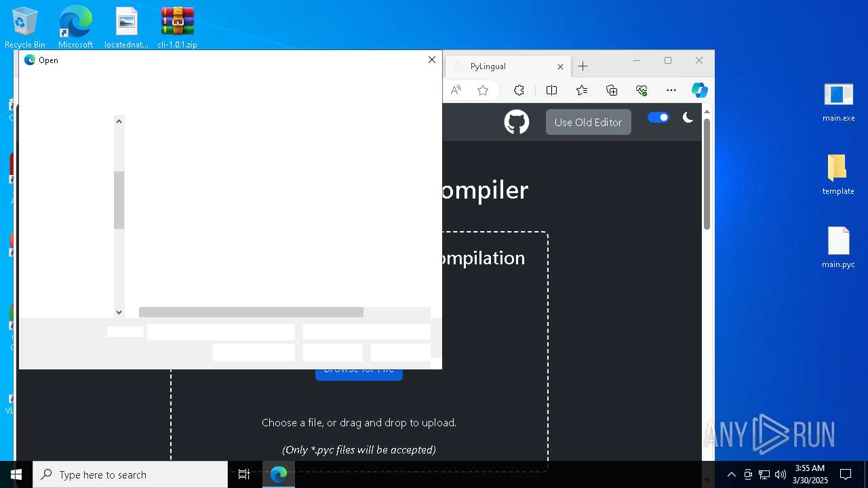
Task: Open the GitHub logo link on PyLingual page
Action: (517, 122)
